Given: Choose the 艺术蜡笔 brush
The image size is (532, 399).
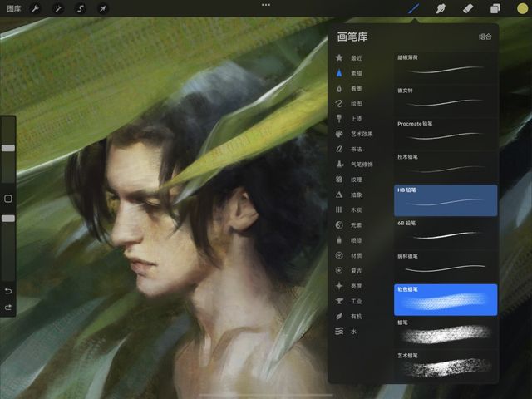Looking at the screenshot, I should [x=446, y=366].
